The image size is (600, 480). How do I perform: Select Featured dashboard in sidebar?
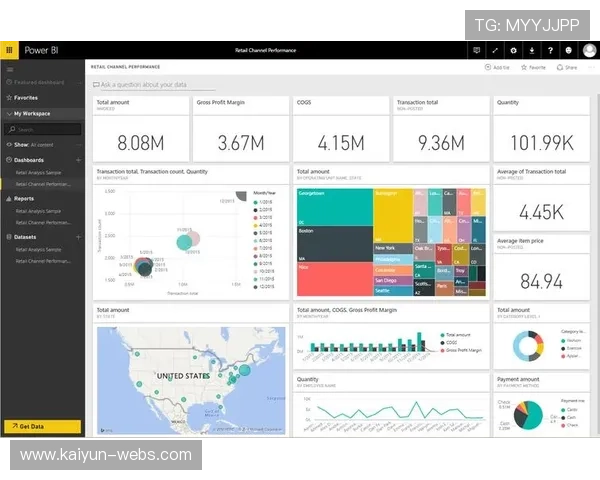(39, 82)
